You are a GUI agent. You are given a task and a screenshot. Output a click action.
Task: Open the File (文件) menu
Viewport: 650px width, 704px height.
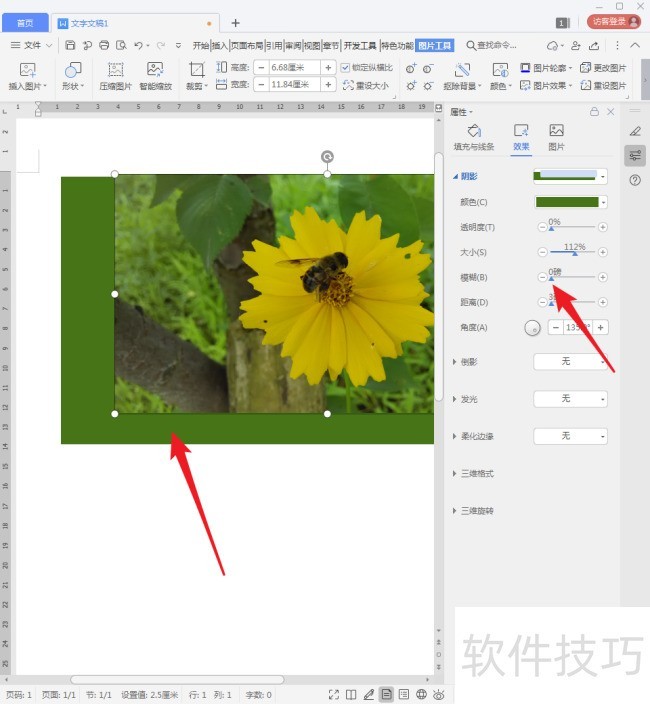click(x=31, y=45)
